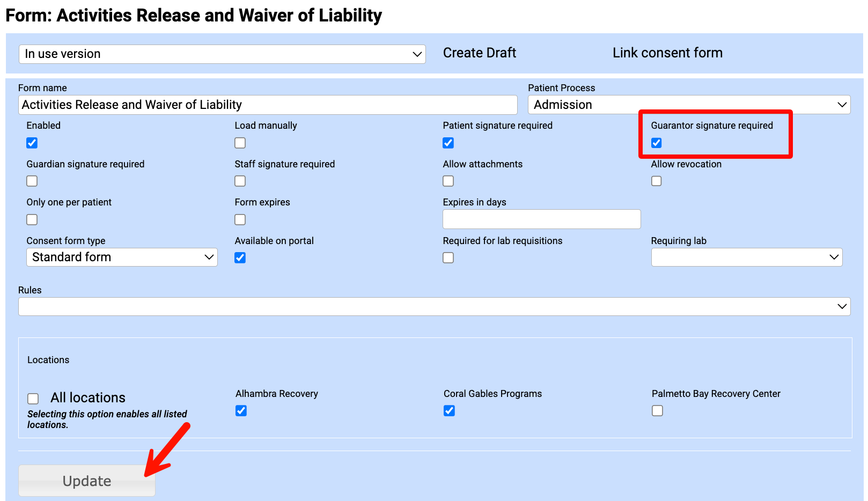The width and height of the screenshot is (868, 501).
Task: Enable Staff signature required
Action: click(x=240, y=181)
